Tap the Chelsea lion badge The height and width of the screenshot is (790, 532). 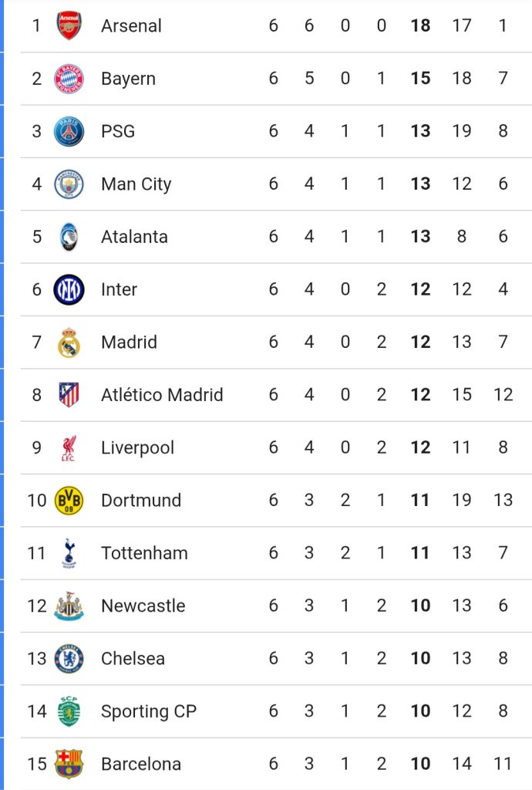[69, 658]
